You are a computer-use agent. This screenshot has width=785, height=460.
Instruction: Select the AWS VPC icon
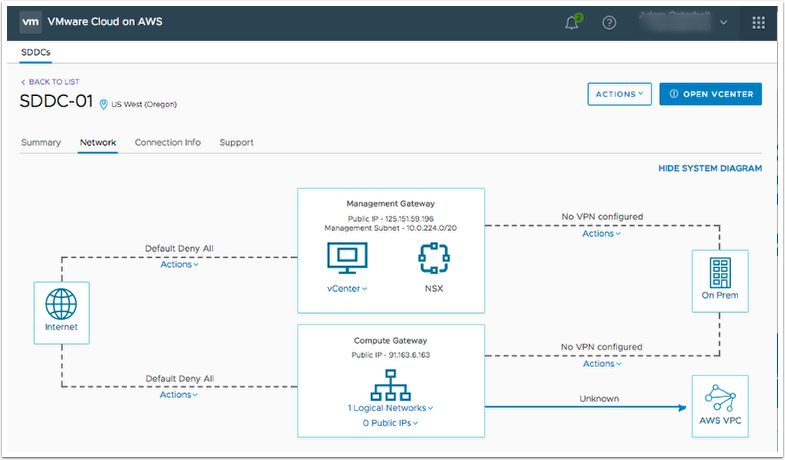coord(720,400)
